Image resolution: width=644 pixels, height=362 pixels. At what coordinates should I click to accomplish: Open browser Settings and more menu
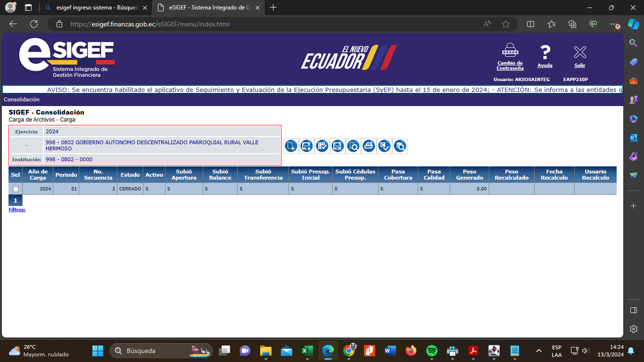613,24
